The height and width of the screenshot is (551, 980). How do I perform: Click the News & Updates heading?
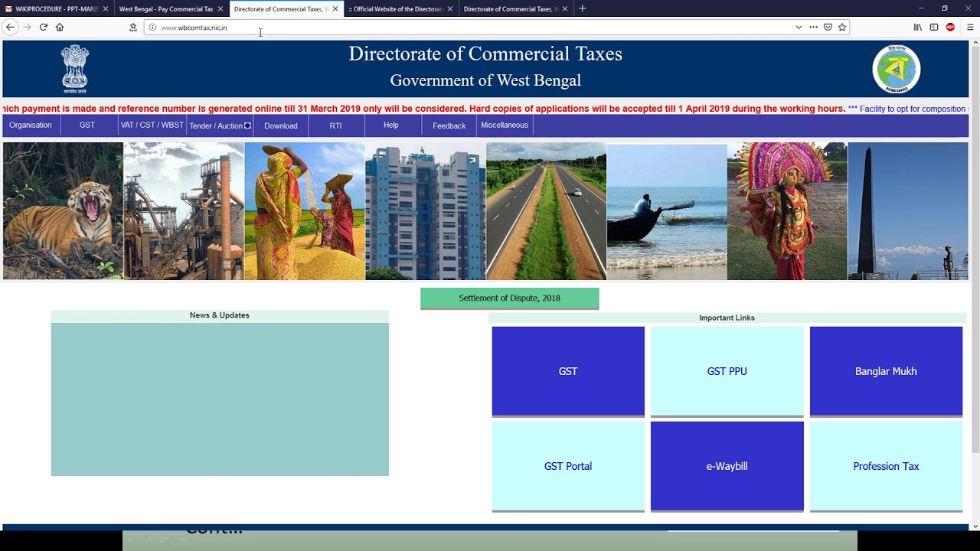click(220, 315)
